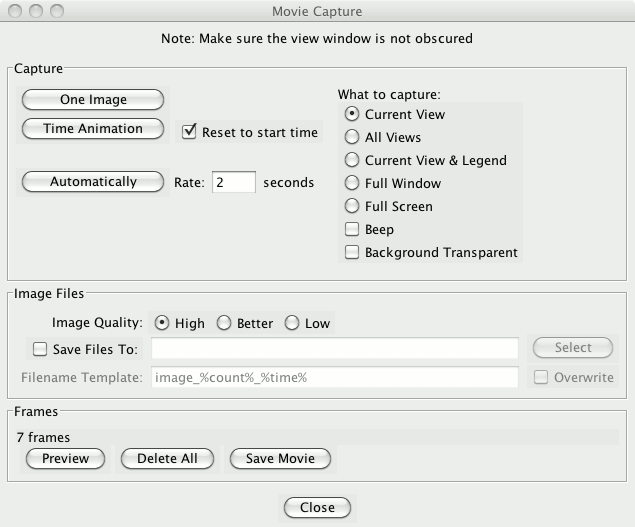
Task: Preview the captured frames
Action: 65,459
